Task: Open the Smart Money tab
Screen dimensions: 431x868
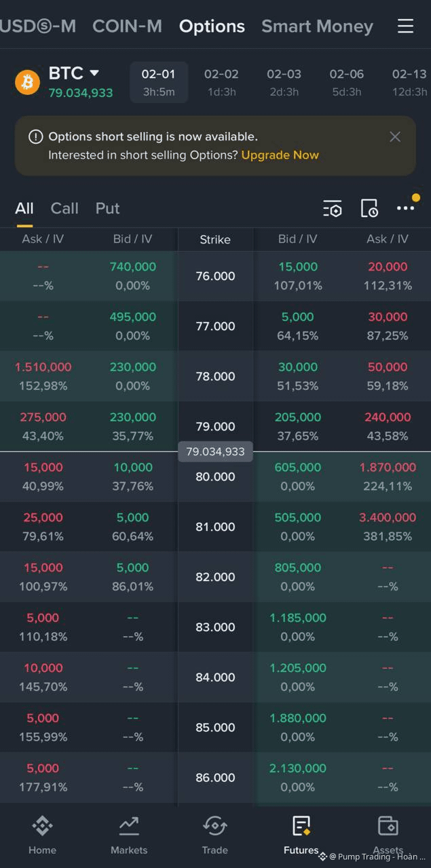Action: pos(317,26)
